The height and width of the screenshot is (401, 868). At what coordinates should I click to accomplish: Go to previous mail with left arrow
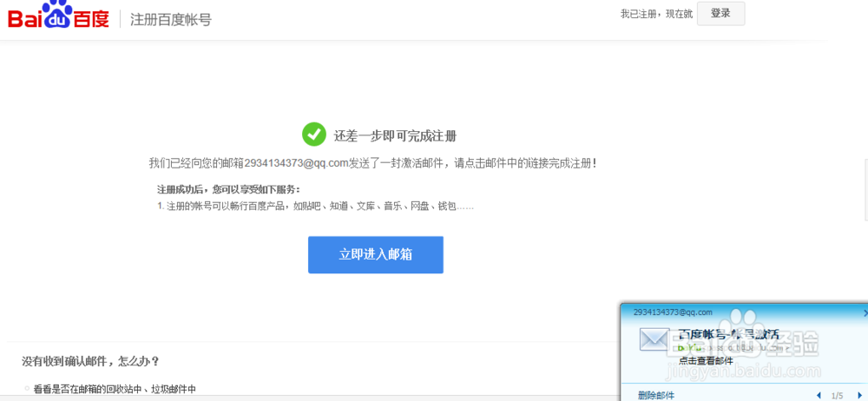819,396
